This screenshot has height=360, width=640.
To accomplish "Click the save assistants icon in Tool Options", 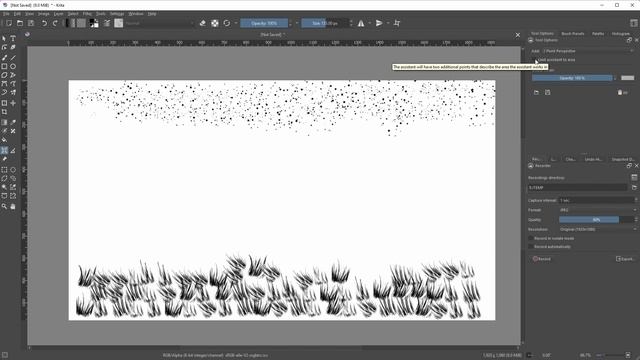I will [548, 93].
